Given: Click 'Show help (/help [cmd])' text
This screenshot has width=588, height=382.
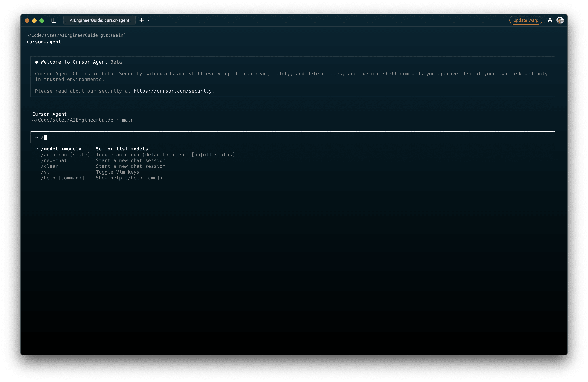Looking at the screenshot, I should tap(129, 178).
